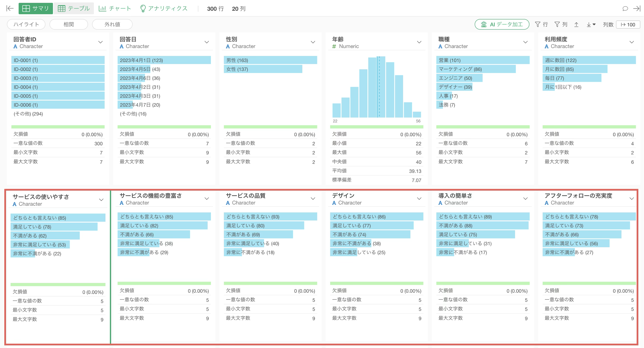This screenshot has height=348, width=644.
Task: Collapse the right panel with the arrow icon
Action: click(636, 8)
